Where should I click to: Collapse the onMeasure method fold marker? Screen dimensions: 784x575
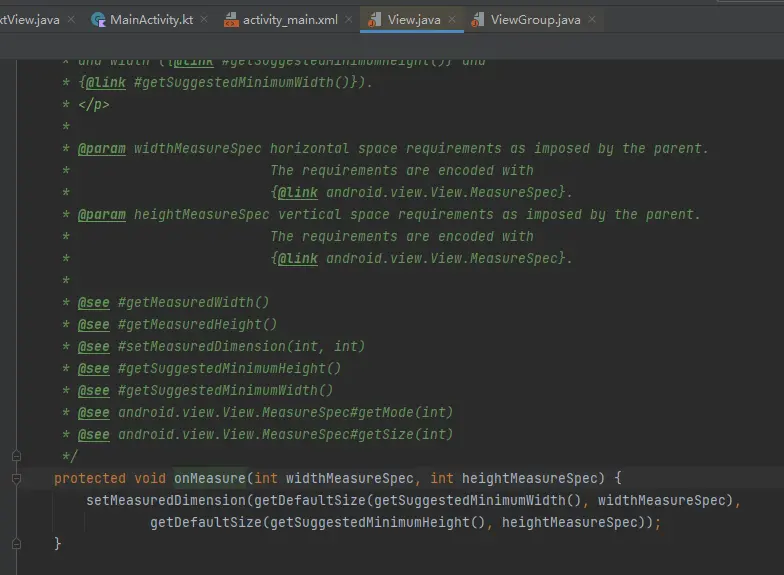(16, 478)
